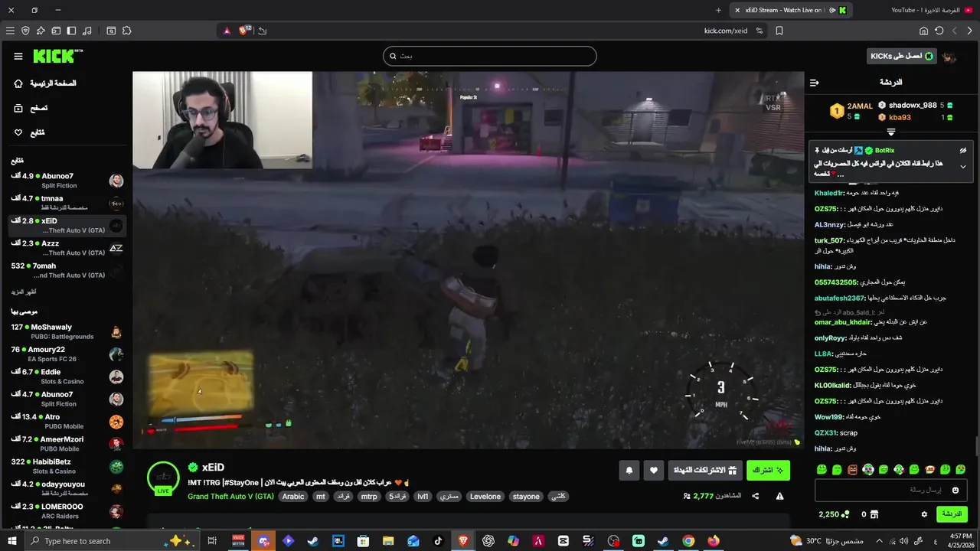This screenshot has width=980, height=551.
Task: Click the browser home button
Action: [923, 31]
